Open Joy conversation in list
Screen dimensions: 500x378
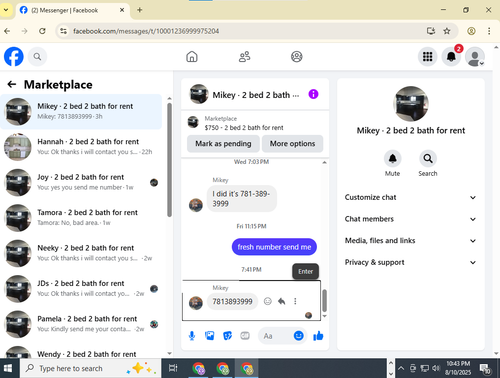(81, 182)
